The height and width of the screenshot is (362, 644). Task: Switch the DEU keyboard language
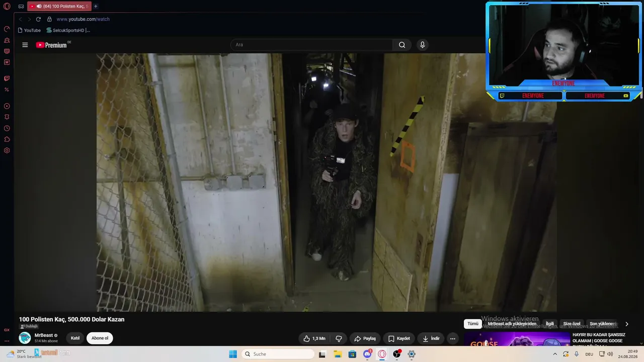589,354
